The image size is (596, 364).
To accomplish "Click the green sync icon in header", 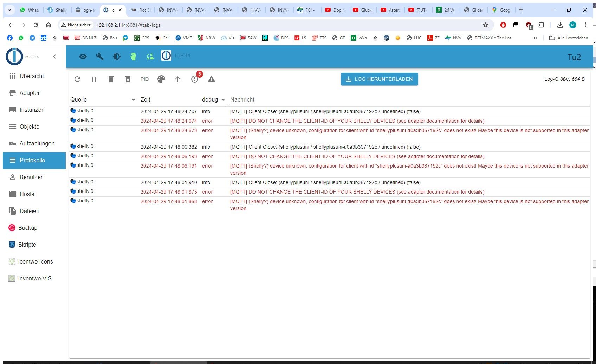I will tap(150, 57).
